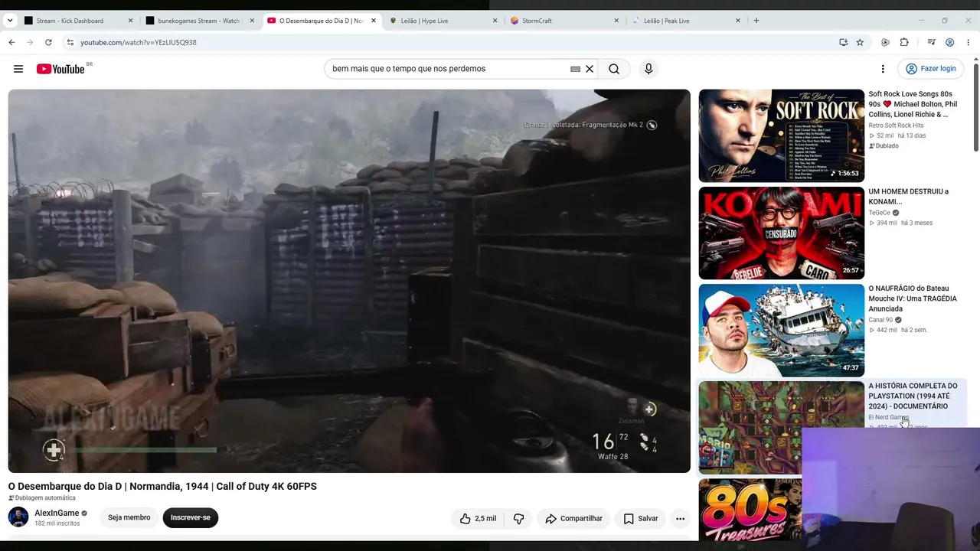The image size is (980, 551).
Task: Switch to Leilão | Peak Live tab
Action: point(686,21)
